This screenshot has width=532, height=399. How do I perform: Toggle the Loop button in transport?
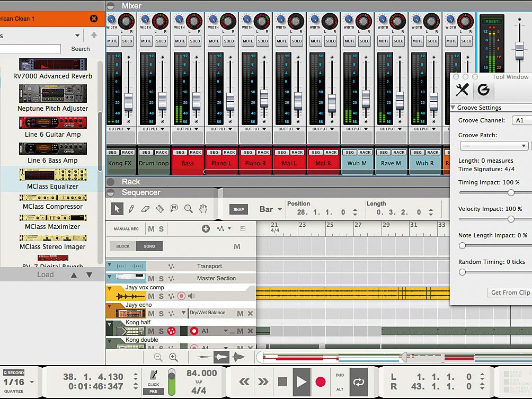click(359, 382)
